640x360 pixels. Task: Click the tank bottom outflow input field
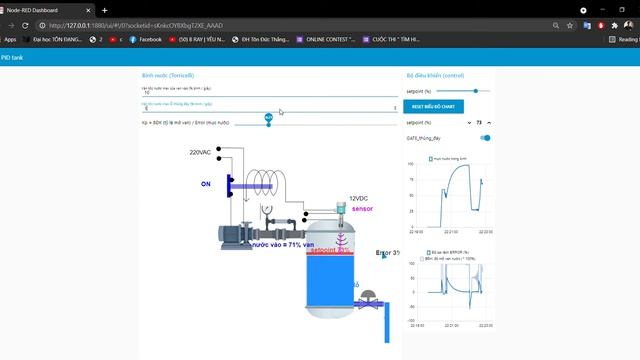[x=269, y=108]
